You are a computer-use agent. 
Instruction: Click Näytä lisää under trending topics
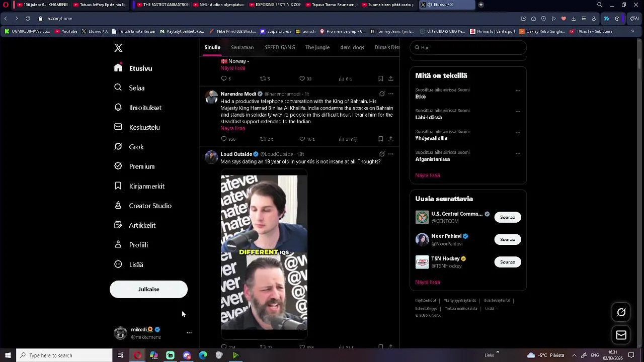pyautogui.click(x=428, y=175)
